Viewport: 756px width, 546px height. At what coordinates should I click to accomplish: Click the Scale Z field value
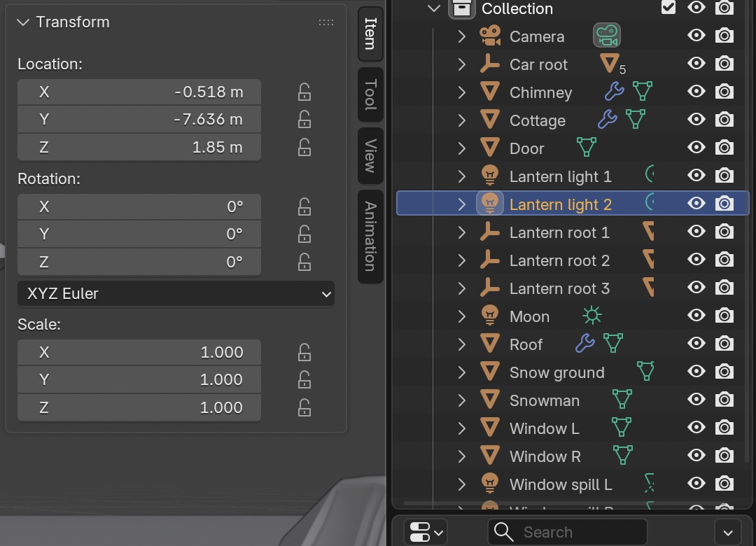pyautogui.click(x=139, y=407)
